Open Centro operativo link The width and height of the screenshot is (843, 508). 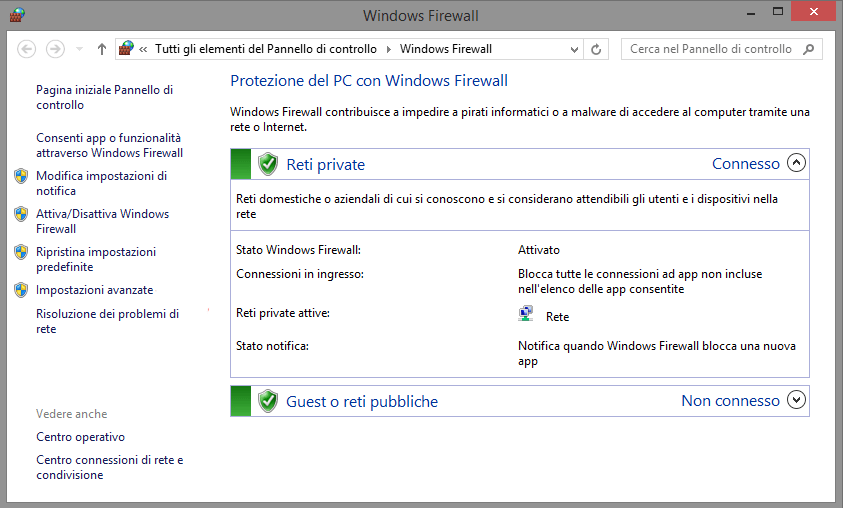[81, 437]
